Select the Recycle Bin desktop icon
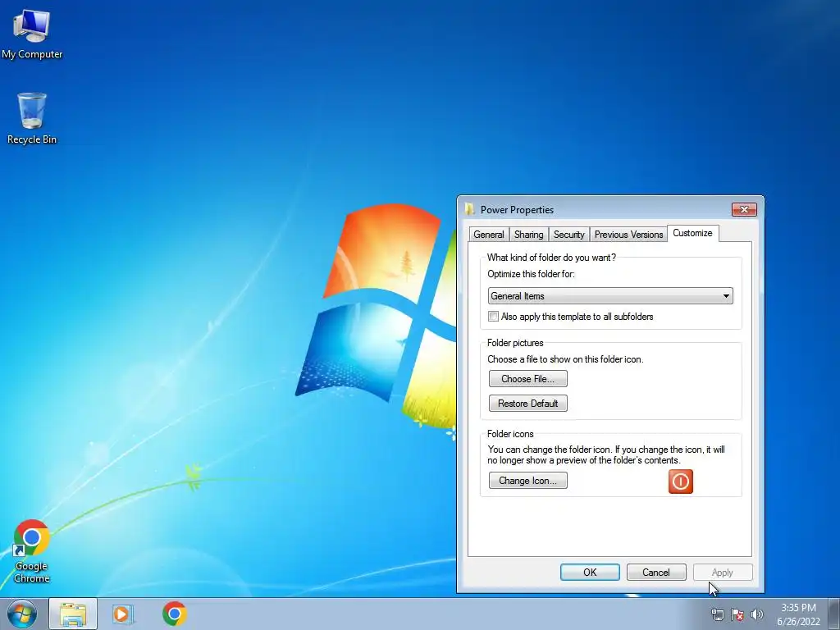Screen dimensions: 840x630 point(32,118)
